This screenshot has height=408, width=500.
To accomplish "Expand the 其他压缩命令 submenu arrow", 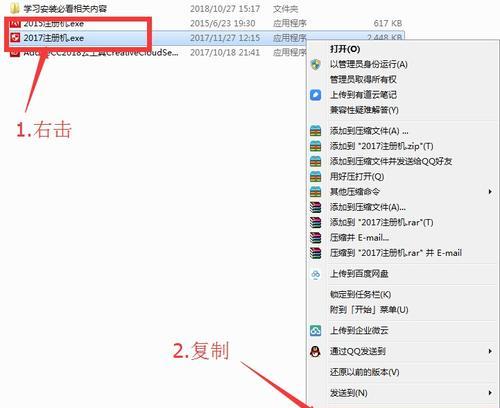I will pyautogui.click(x=490, y=192).
